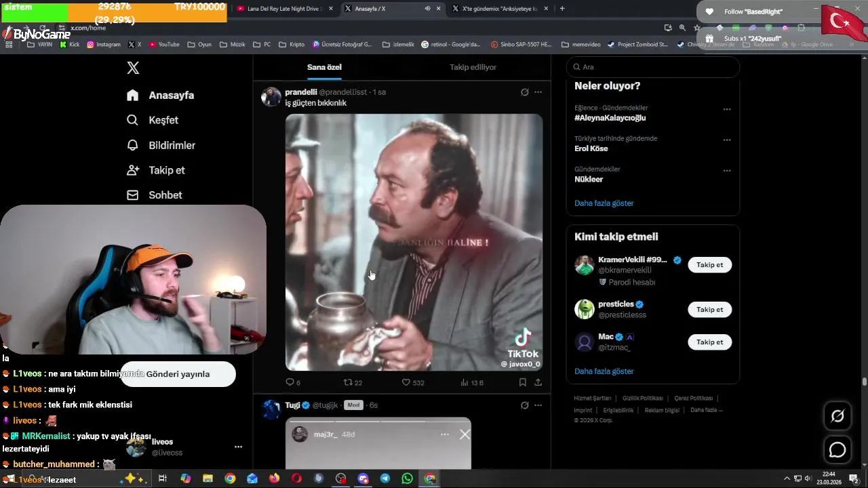Open Müzik bookmarks folder
The width and height of the screenshot is (868, 488).
pyautogui.click(x=232, y=45)
